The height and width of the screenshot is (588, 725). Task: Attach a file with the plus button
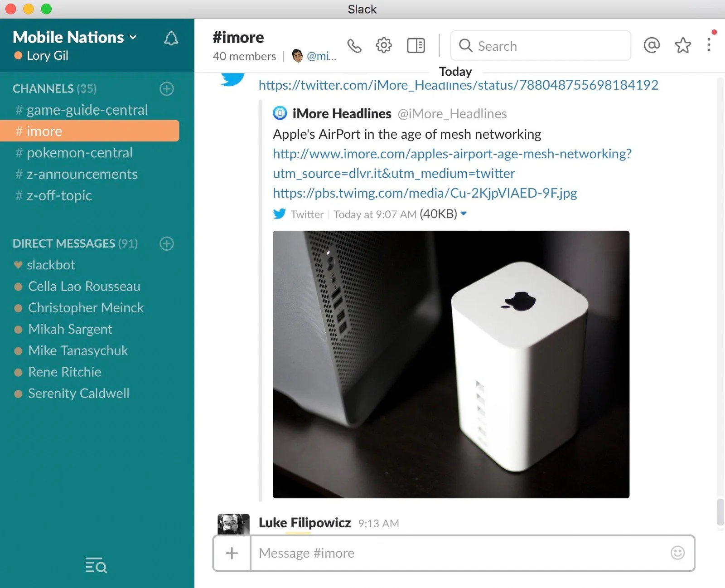[x=232, y=553]
